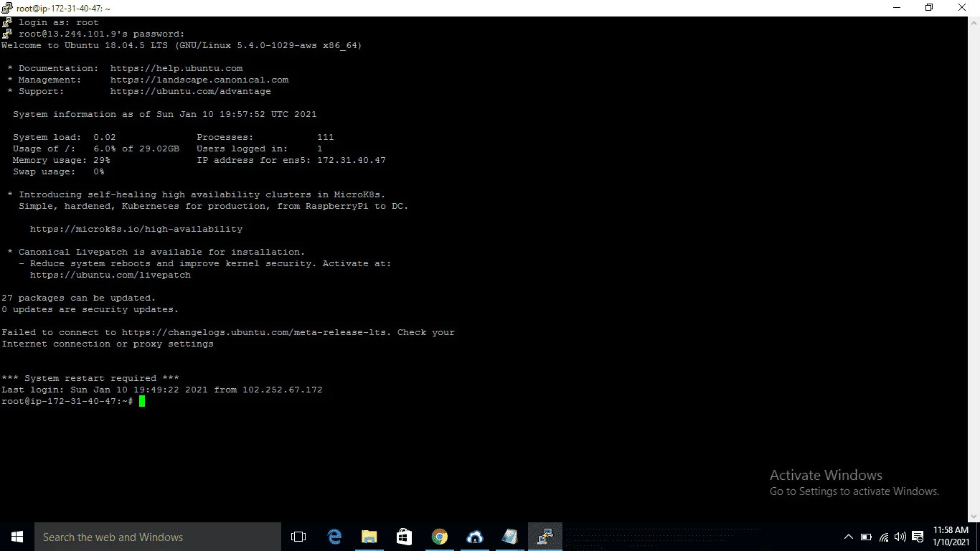The height and width of the screenshot is (551, 980).
Task: Select the active PuTTY taskbar icon
Action: 545,537
